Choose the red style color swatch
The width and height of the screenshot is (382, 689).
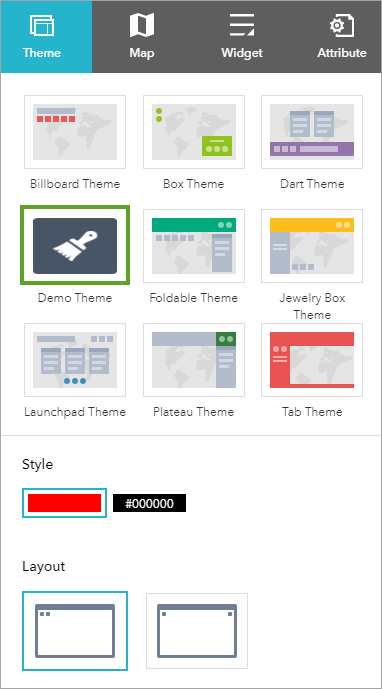pos(65,503)
